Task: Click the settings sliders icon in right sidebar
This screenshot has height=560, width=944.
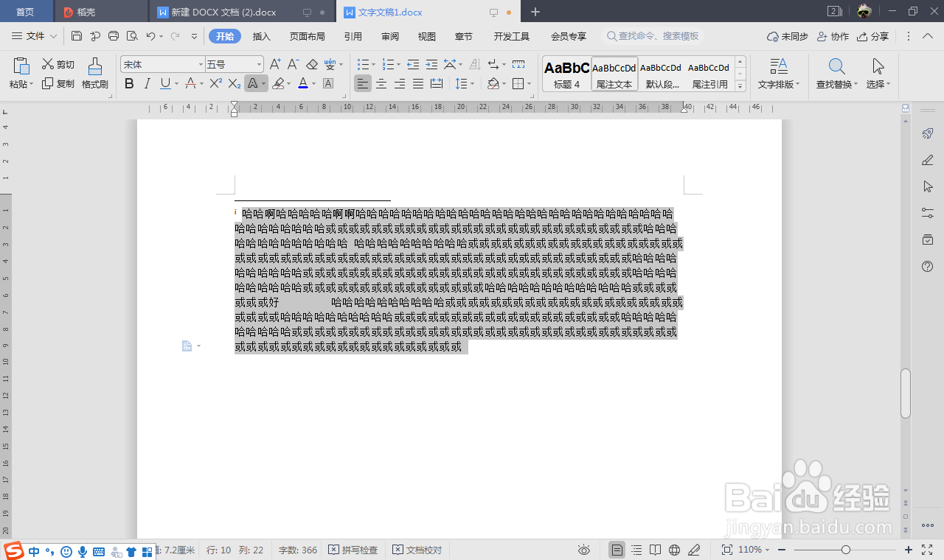Action: 928,213
